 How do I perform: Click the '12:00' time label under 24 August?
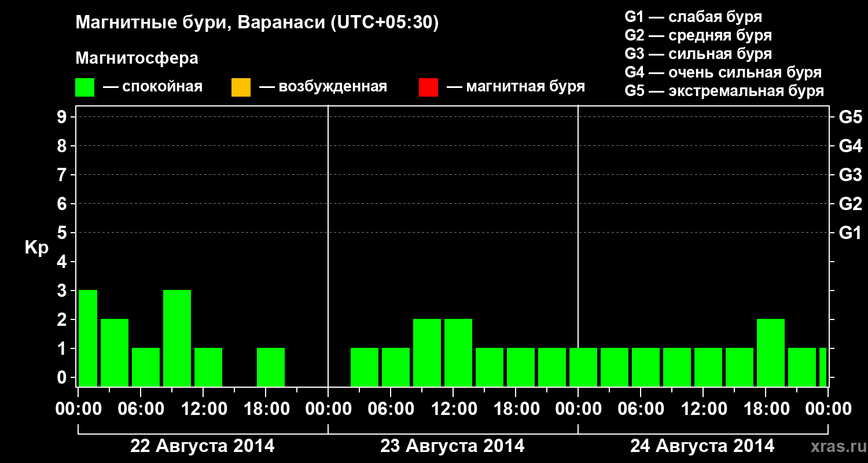703,409
